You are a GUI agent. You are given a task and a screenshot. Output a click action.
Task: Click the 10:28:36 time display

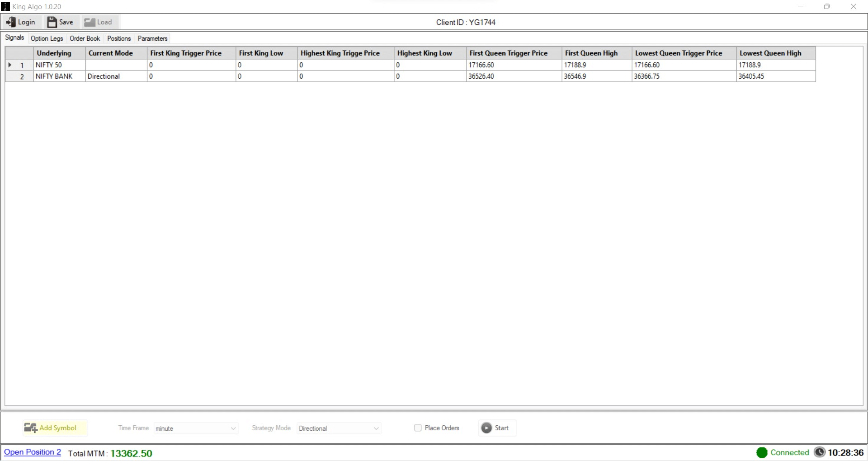(845, 452)
